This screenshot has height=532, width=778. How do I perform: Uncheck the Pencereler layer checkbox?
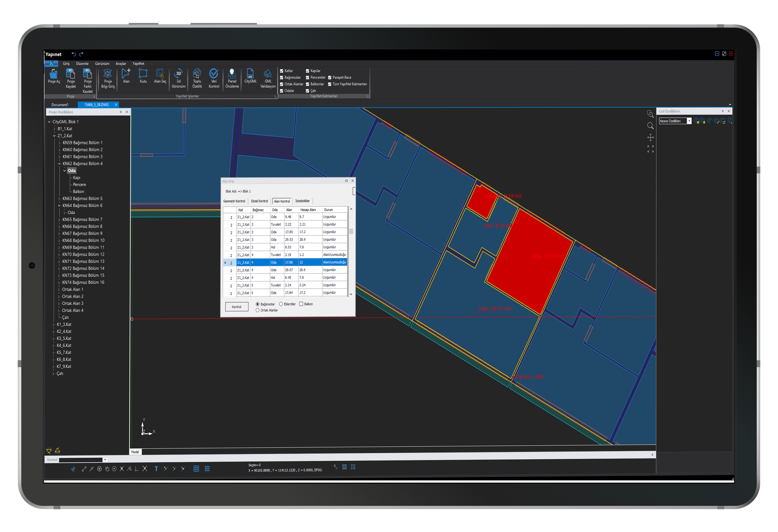pyautogui.click(x=307, y=78)
